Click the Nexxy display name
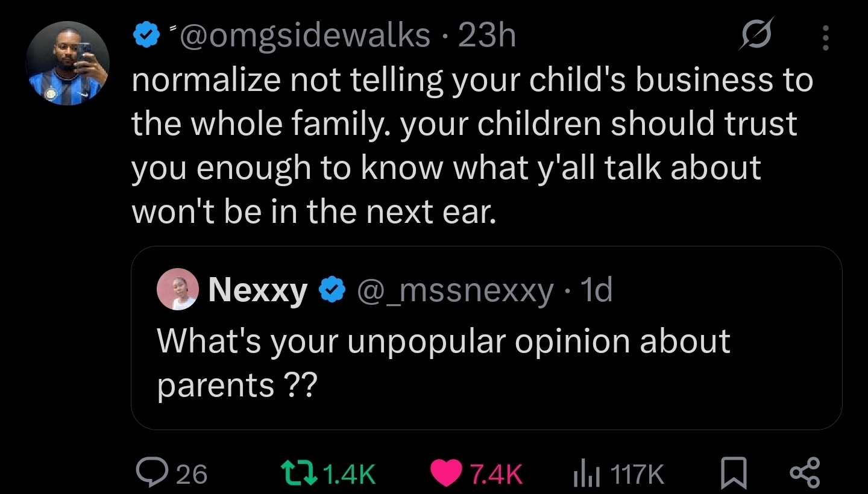 pyautogui.click(x=257, y=292)
